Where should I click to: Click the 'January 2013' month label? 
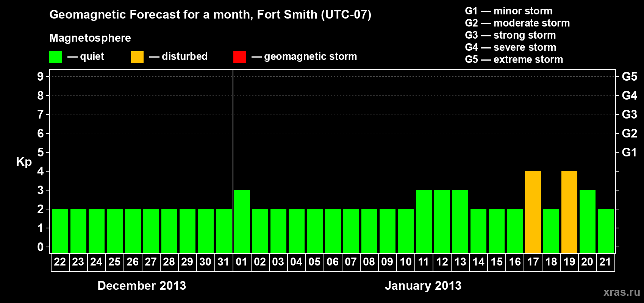pos(423,286)
